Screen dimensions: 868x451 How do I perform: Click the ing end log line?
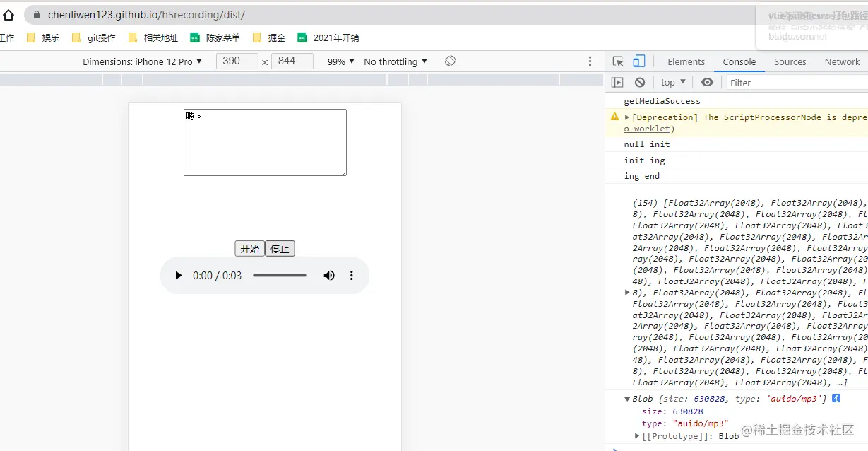[x=641, y=176]
